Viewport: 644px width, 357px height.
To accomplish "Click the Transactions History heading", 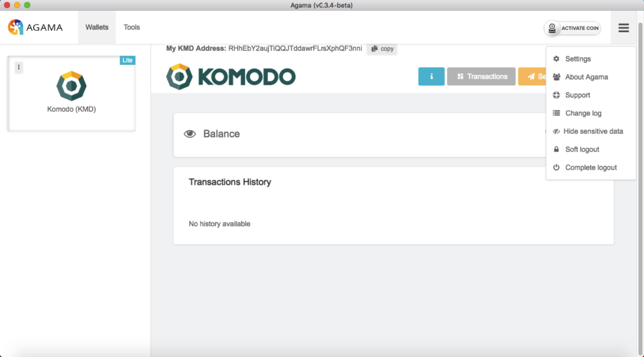I will (x=230, y=182).
